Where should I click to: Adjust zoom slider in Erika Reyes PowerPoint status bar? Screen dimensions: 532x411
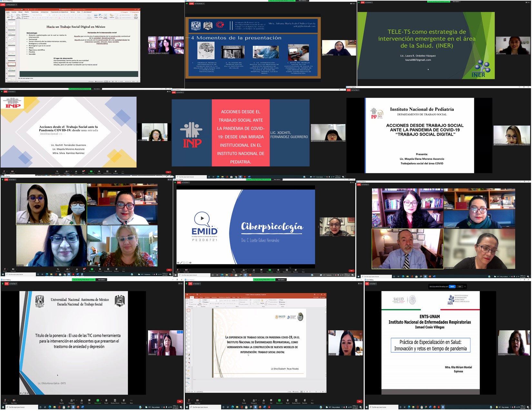tap(316, 392)
